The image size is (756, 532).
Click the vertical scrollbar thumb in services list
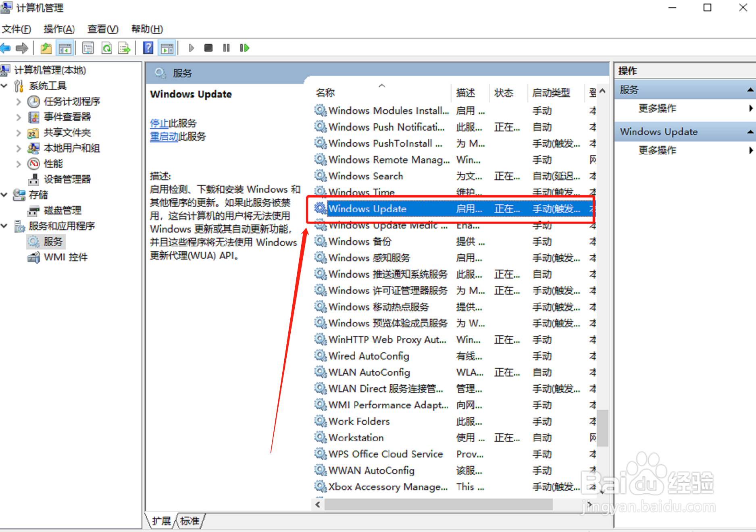(x=602, y=428)
